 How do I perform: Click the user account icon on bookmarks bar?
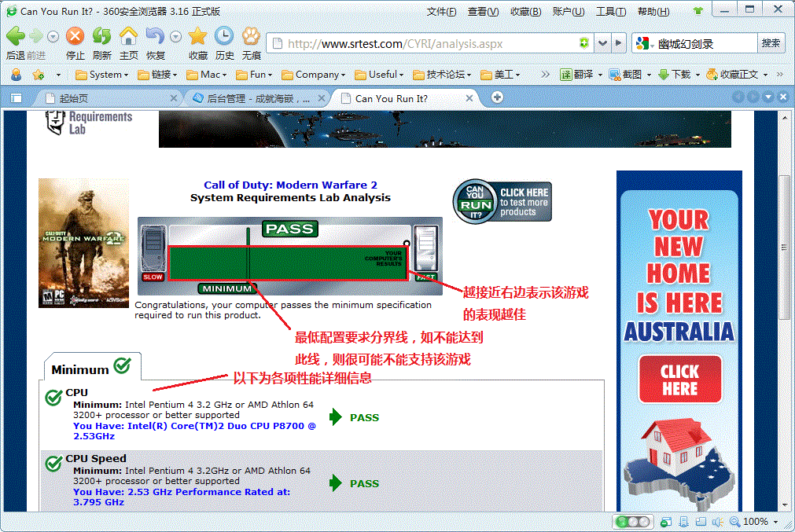pyautogui.click(x=17, y=75)
